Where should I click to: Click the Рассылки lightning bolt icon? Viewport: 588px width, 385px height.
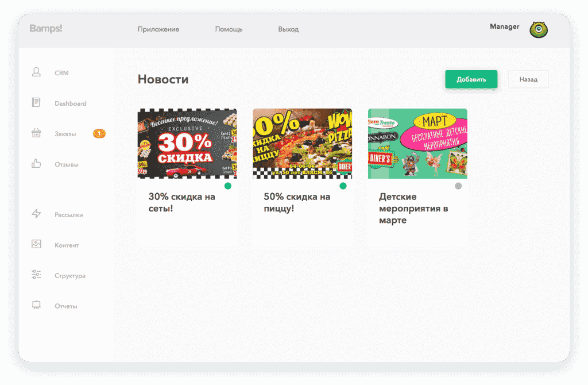[x=36, y=214]
